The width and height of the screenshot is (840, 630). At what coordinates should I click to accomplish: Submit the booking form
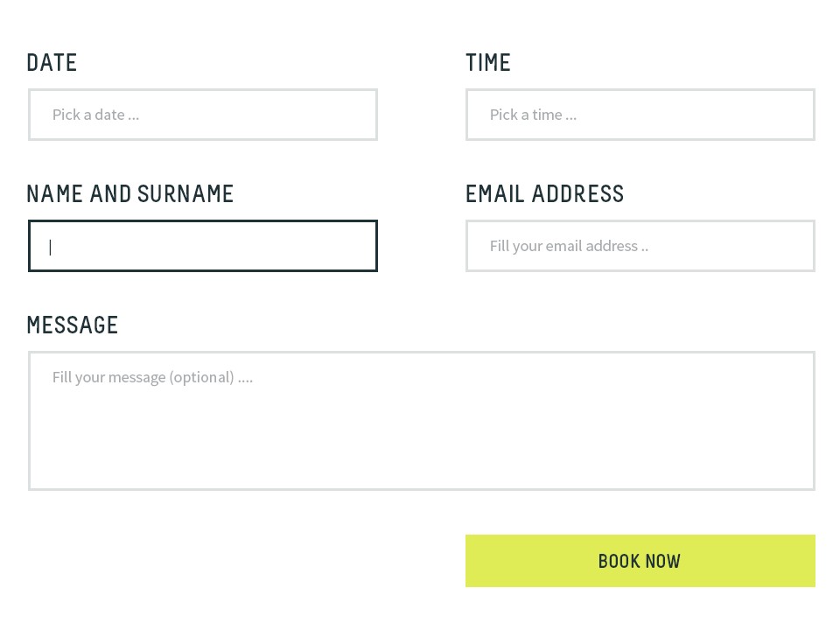coord(640,561)
